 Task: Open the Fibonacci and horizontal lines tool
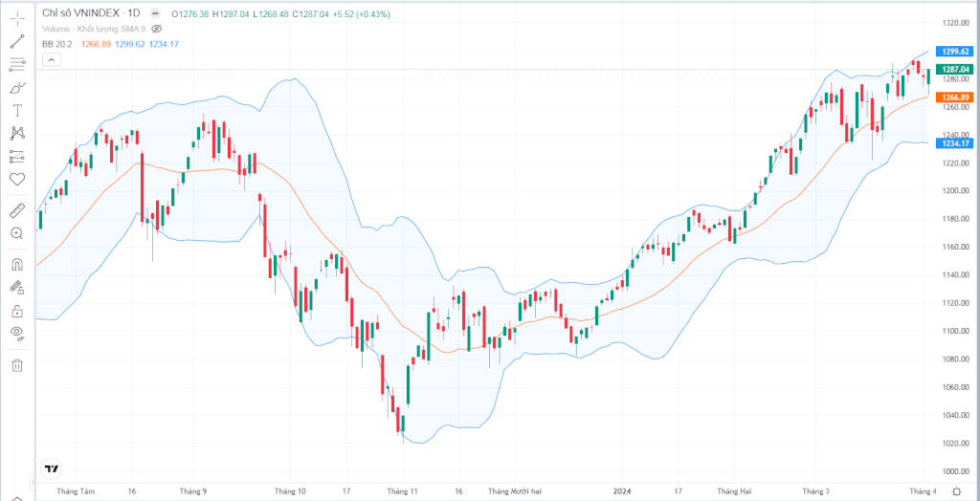17,64
